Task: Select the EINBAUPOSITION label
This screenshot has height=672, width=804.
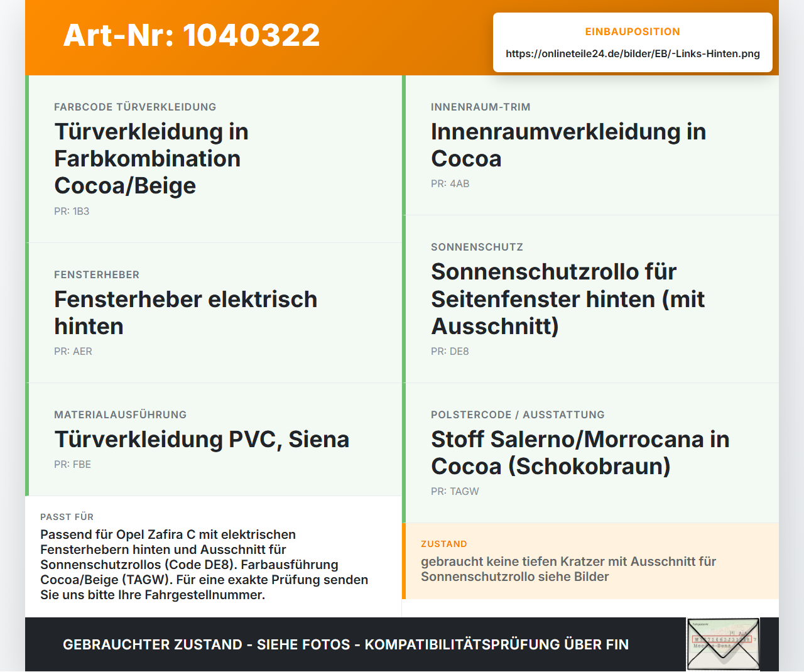Action: click(x=633, y=31)
